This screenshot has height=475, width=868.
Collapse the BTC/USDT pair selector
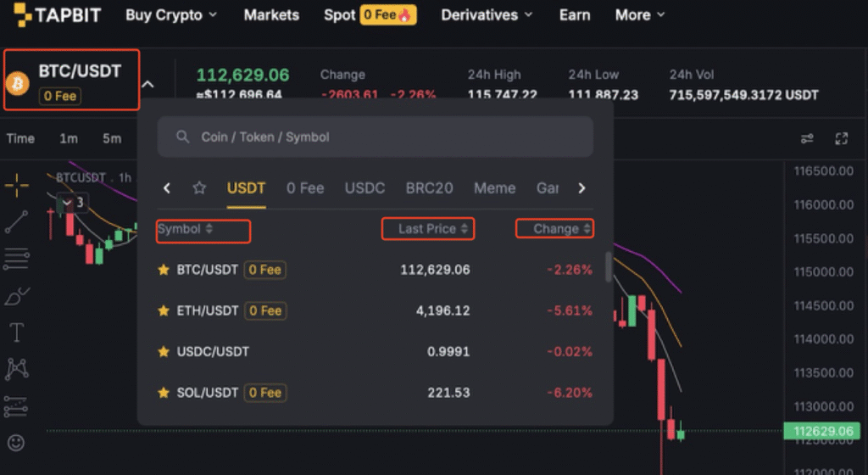[x=147, y=84]
